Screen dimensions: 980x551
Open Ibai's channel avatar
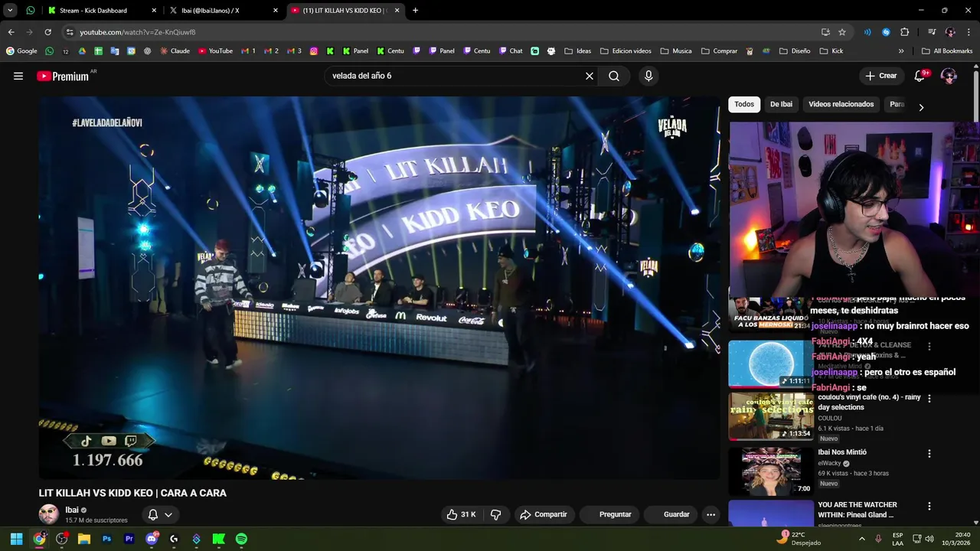(x=49, y=514)
